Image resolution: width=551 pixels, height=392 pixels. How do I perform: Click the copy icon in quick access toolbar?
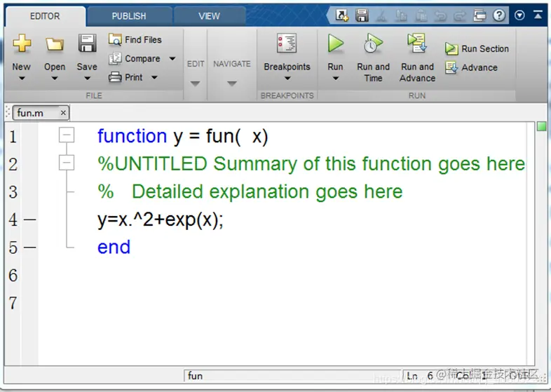coord(401,16)
